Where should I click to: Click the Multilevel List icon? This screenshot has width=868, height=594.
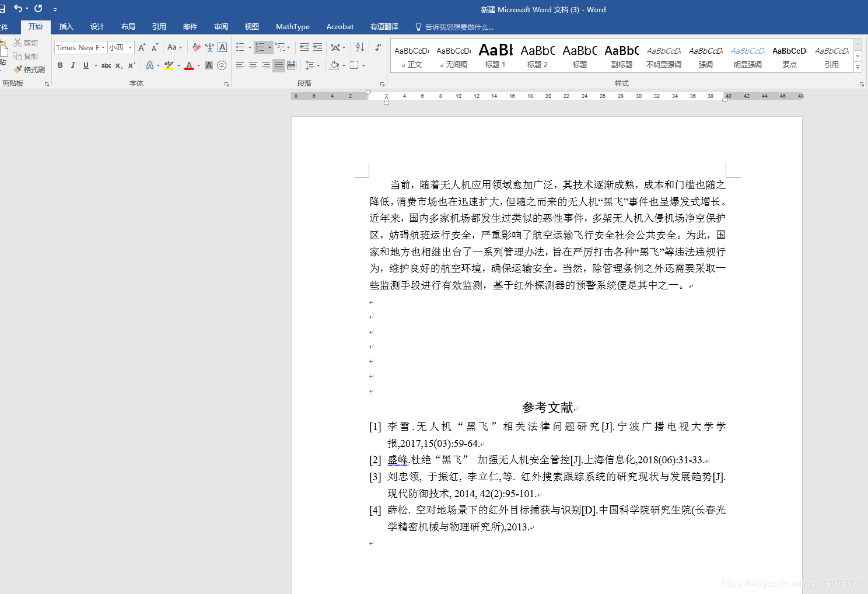tap(281, 47)
